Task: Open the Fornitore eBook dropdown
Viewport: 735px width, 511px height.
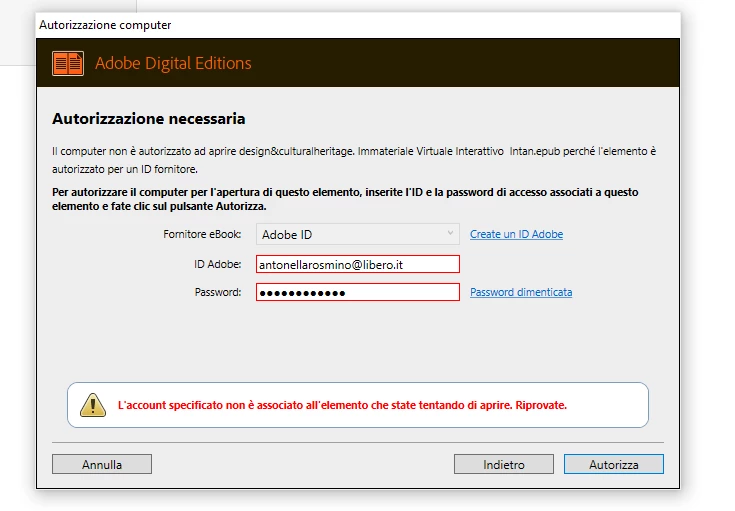Action: [358, 234]
